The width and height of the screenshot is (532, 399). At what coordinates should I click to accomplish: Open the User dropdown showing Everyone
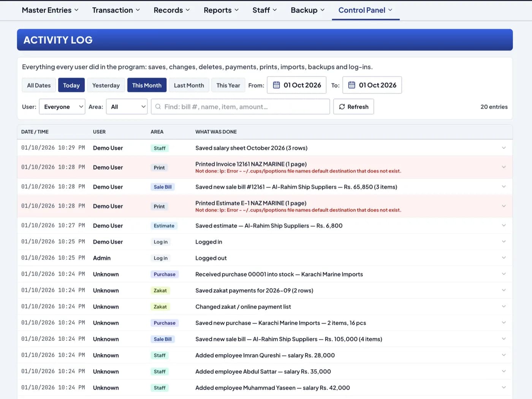pos(62,107)
